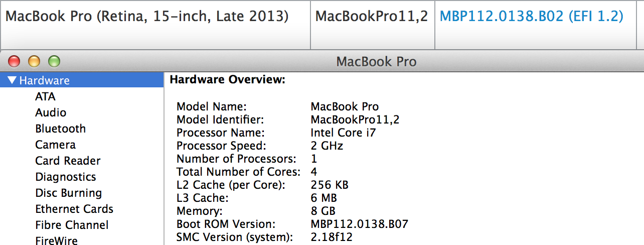Screen dimensions: 644x245
Task: Click the green zoom window button
Action: 54,62
